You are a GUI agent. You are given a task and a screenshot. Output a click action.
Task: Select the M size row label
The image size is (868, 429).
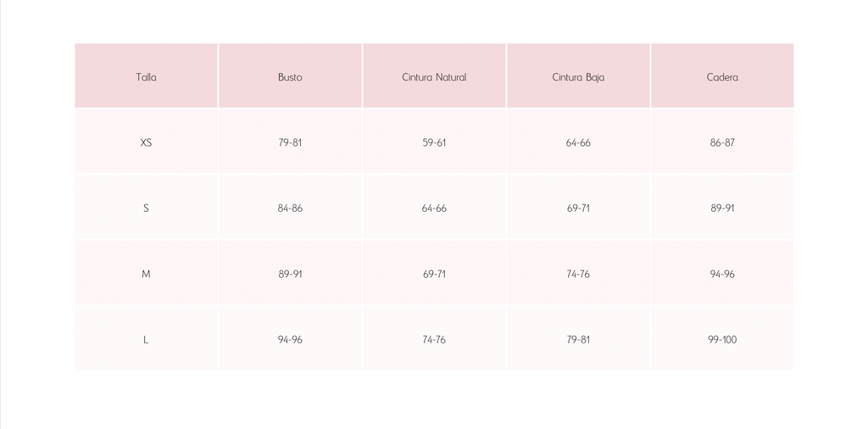click(x=146, y=274)
